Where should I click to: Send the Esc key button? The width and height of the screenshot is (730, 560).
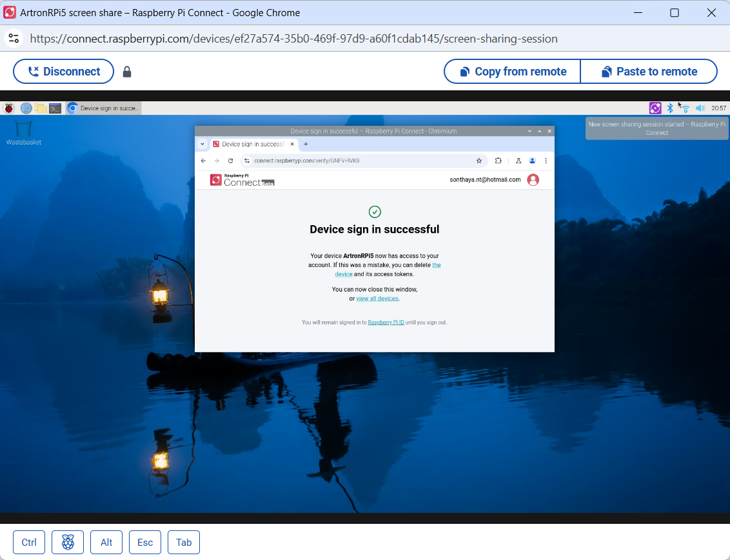pyautogui.click(x=145, y=543)
